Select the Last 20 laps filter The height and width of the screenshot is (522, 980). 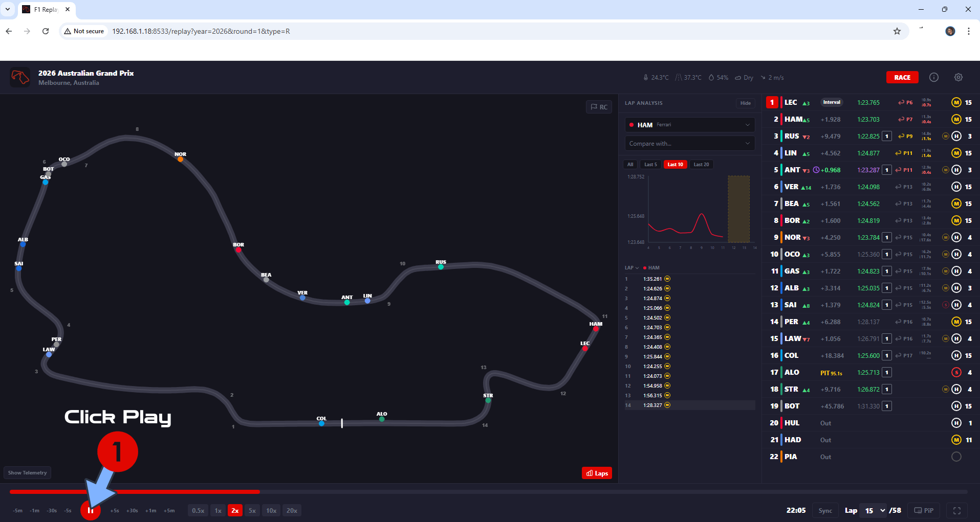tap(701, 164)
